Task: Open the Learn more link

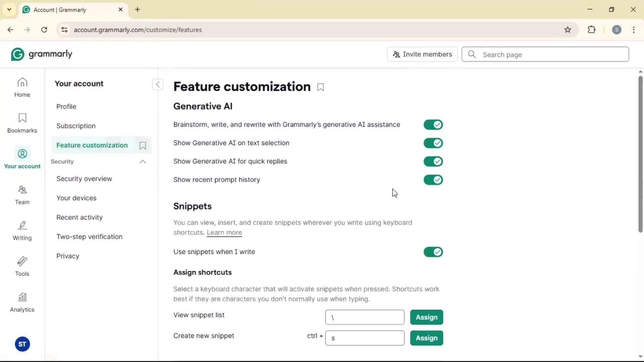Action: click(x=224, y=233)
